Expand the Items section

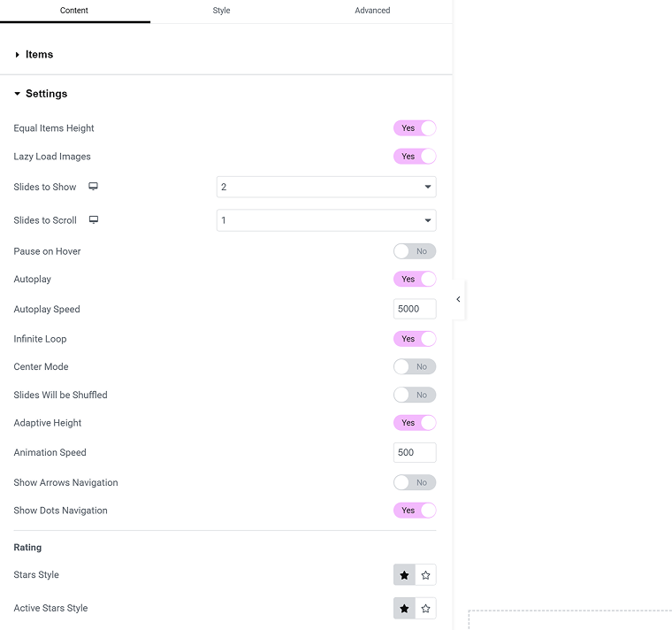34,55
